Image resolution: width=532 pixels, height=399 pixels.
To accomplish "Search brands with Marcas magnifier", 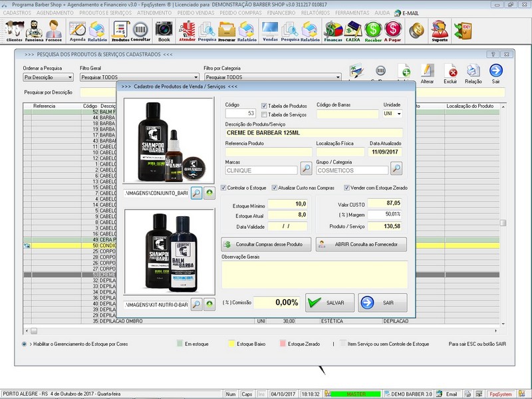I will tap(306, 168).
